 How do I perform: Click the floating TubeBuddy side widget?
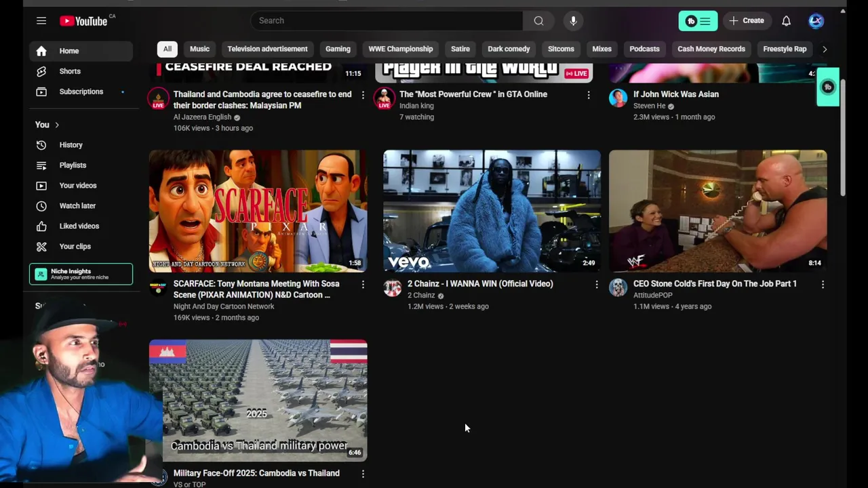coord(827,87)
